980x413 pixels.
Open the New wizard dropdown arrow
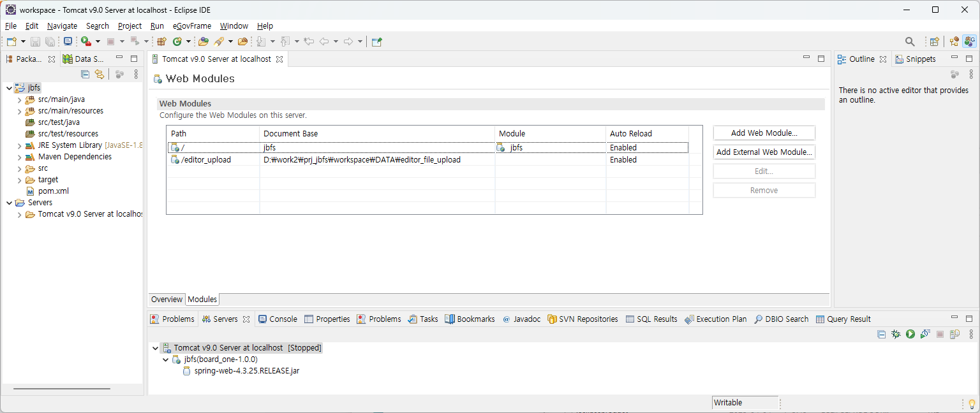pyautogui.click(x=24, y=41)
